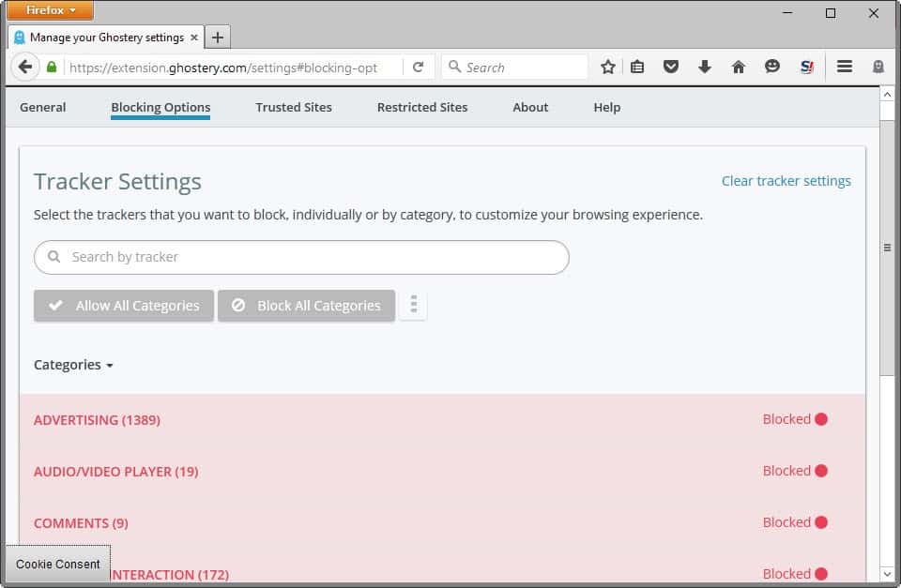Image resolution: width=901 pixels, height=588 pixels.
Task: Open the three-dot more options button
Action: pos(414,305)
